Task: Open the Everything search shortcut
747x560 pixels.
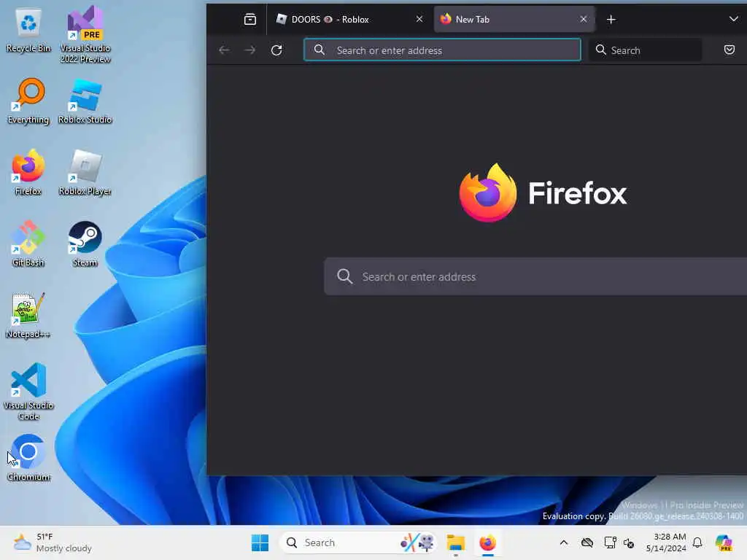Action: click(28, 101)
